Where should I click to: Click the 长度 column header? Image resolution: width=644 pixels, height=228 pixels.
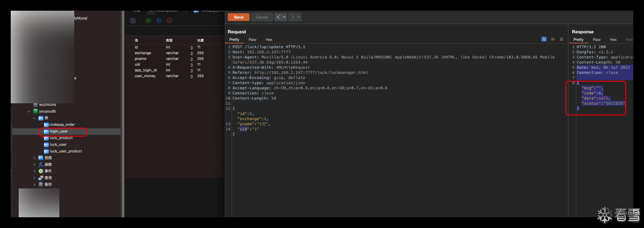tap(201, 40)
